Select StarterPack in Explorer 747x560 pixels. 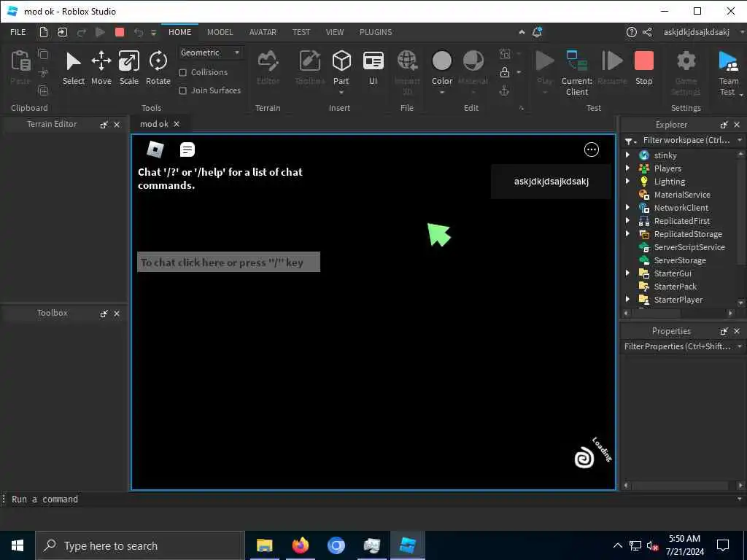(675, 286)
